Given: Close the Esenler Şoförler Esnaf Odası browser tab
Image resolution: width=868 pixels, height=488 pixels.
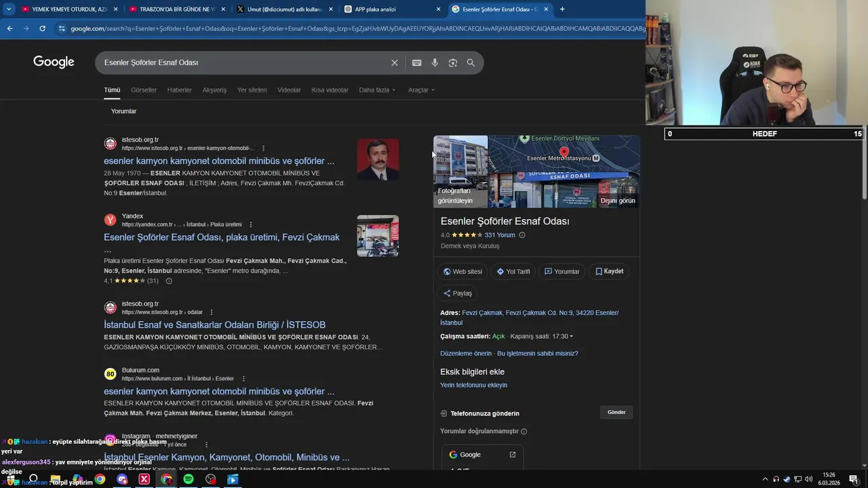Looking at the screenshot, I should click(546, 9).
